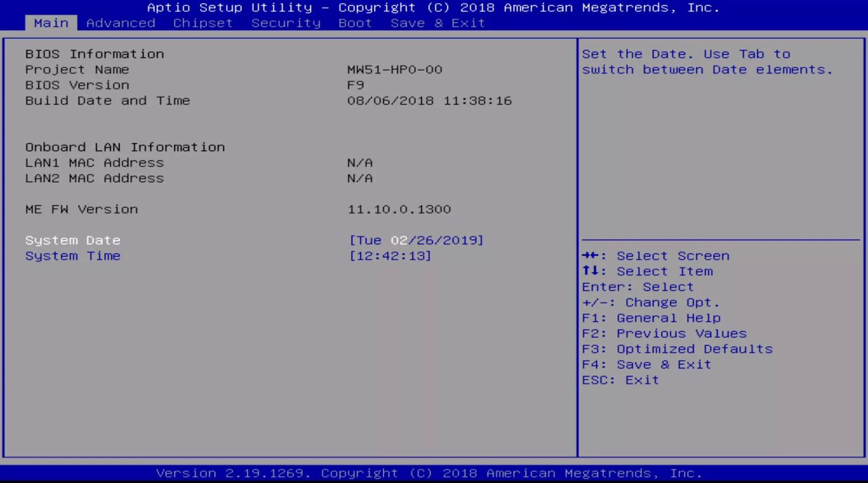Click the F2: Previous Values hint
This screenshot has width=868, height=483.
(x=664, y=334)
